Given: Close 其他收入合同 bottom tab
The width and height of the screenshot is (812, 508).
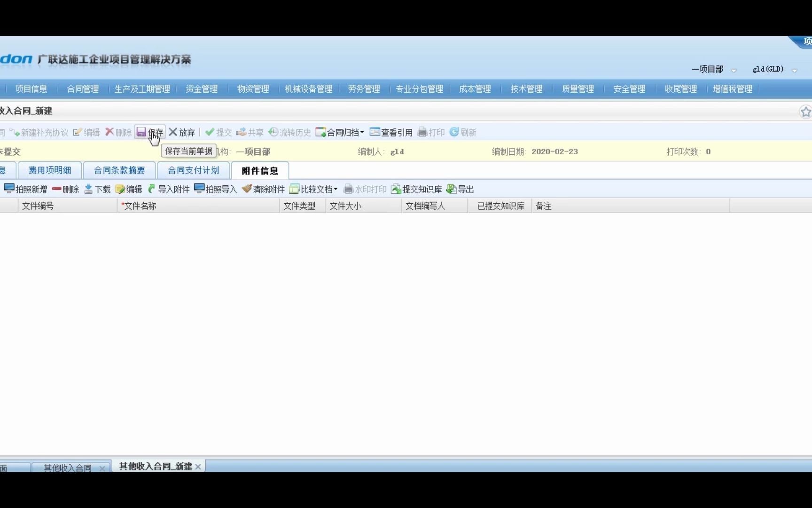Looking at the screenshot, I should click(x=102, y=468).
